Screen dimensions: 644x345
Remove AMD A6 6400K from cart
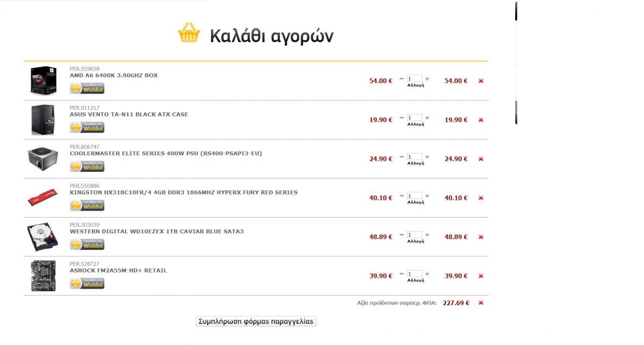(481, 81)
